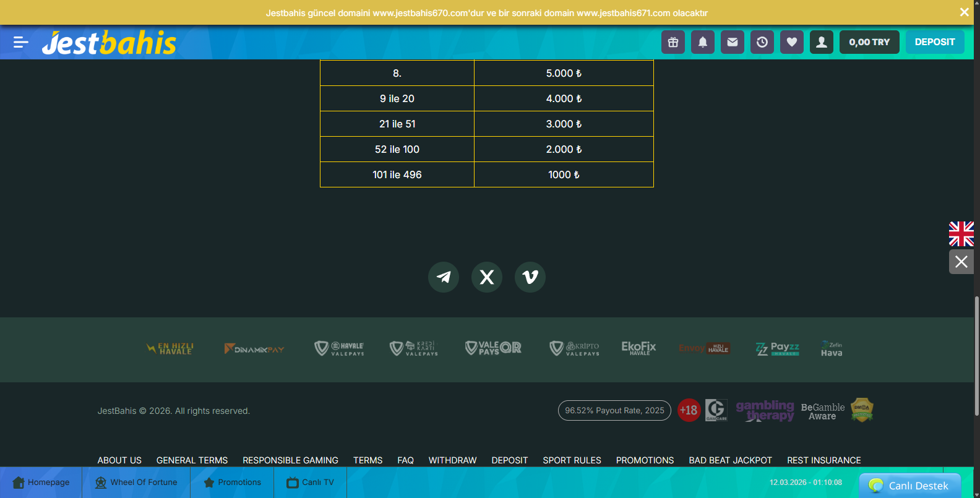Open the Promotions bottom tab
This screenshot has height=498, width=980.
[x=232, y=483]
